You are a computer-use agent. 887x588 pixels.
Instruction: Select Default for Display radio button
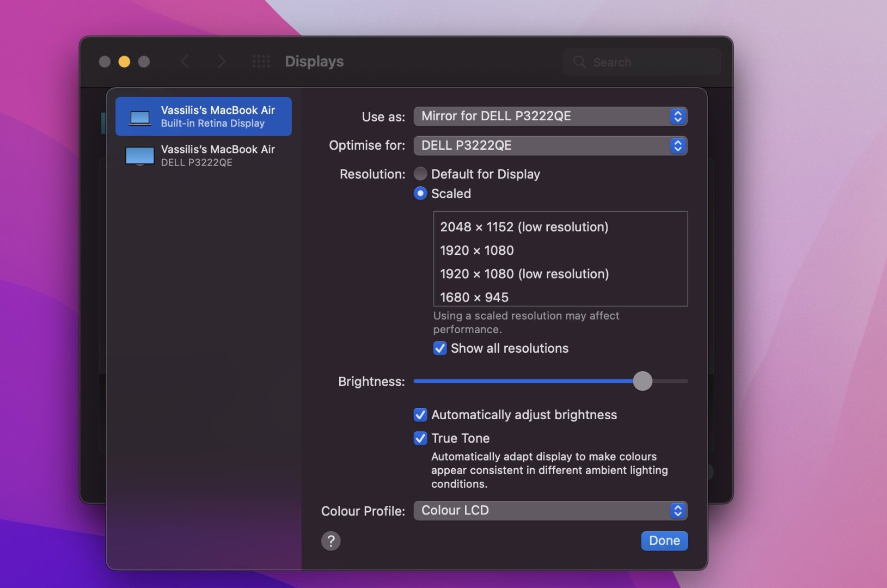click(x=420, y=174)
